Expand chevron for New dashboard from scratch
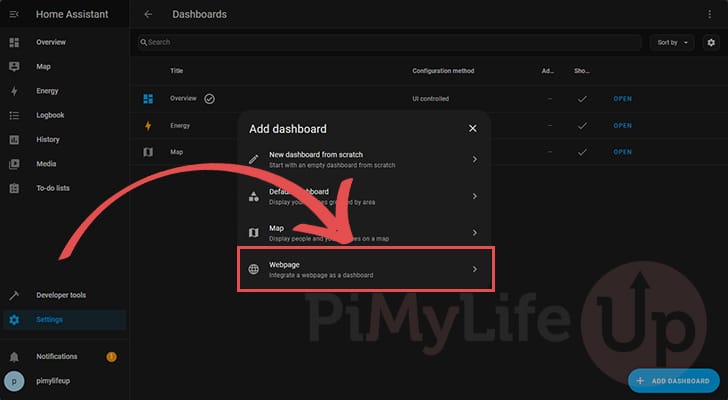Screen dimensions: 728x400 pyautogui.click(x=474, y=160)
